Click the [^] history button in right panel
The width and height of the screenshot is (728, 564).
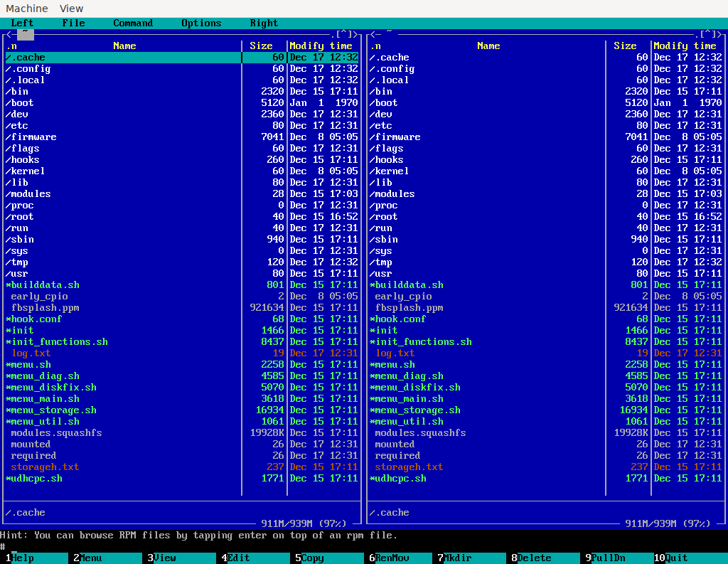pyautogui.click(x=708, y=34)
